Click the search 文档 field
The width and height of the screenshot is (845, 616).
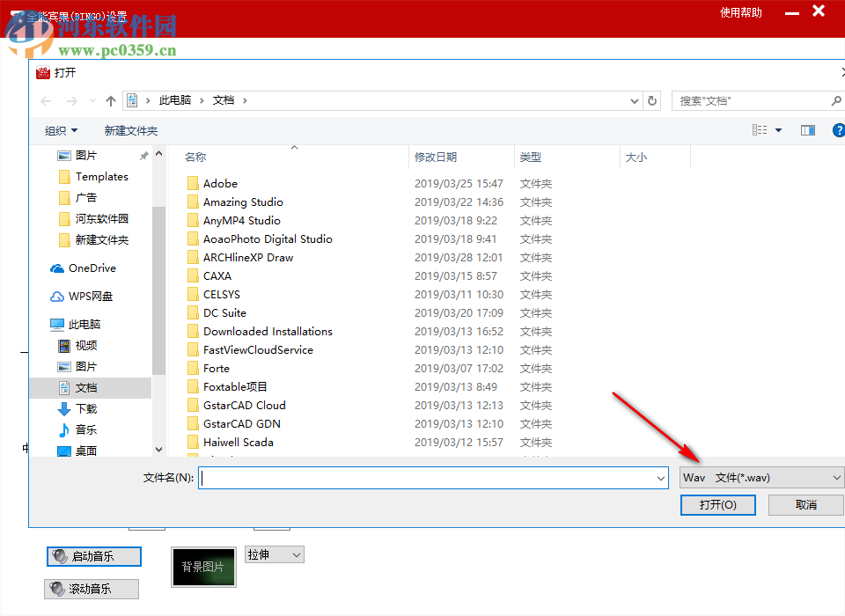click(x=752, y=101)
